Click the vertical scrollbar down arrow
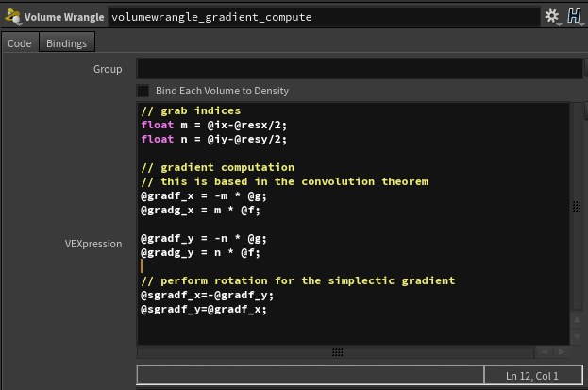This screenshot has width=588, height=390. click(x=576, y=338)
